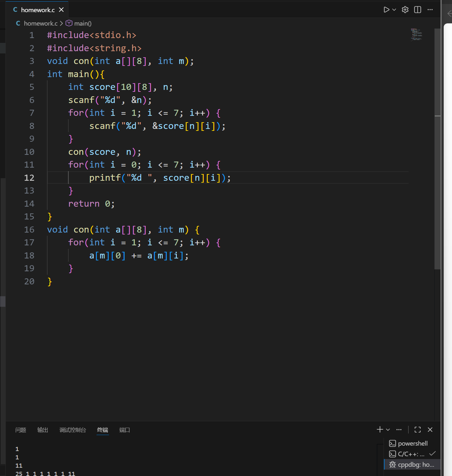
Task: Click main() symbol in breadcrumb
Action: pos(83,23)
